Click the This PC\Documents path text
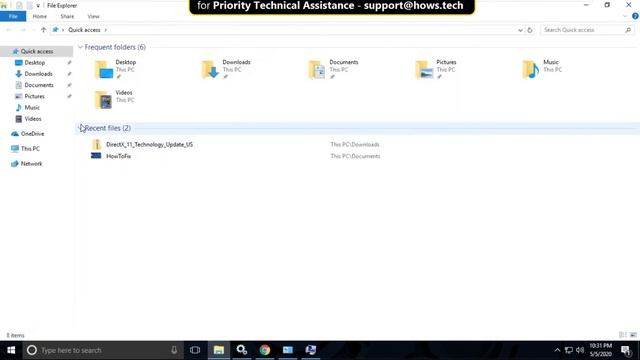Screen dimensions: 640x360 point(355,156)
